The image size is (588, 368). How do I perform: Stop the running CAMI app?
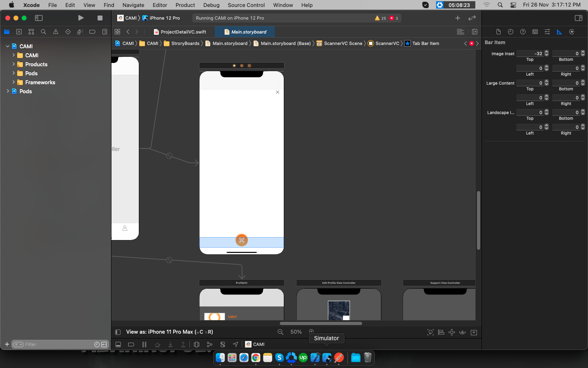[100, 18]
